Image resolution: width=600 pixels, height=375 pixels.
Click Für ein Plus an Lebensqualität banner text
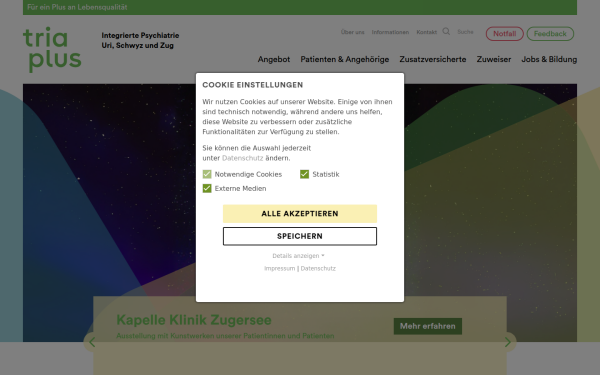[77, 7]
